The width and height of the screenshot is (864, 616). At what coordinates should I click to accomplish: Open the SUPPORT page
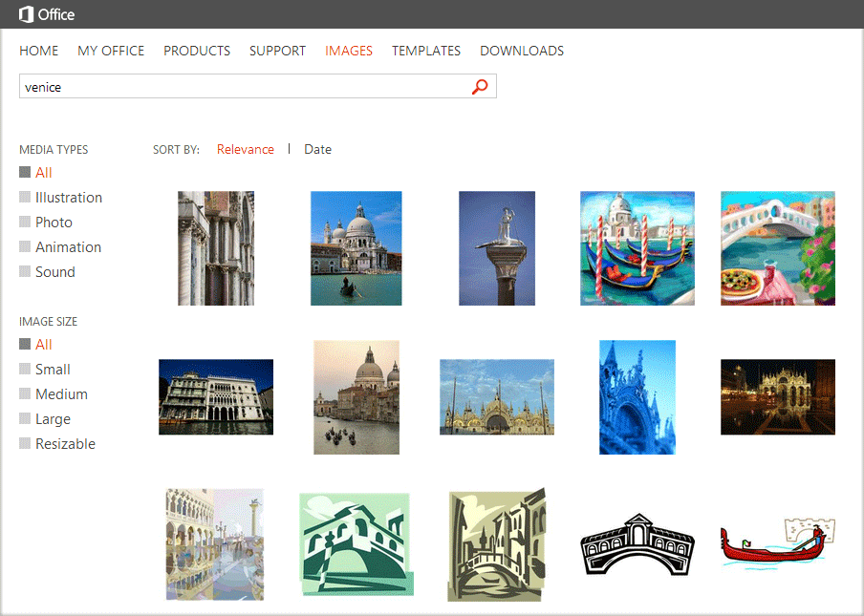277,51
